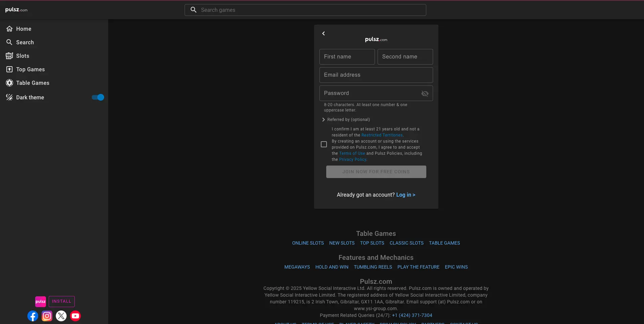Click the 'Table Games' footer heading
The image size is (644, 324).
click(376, 233)
